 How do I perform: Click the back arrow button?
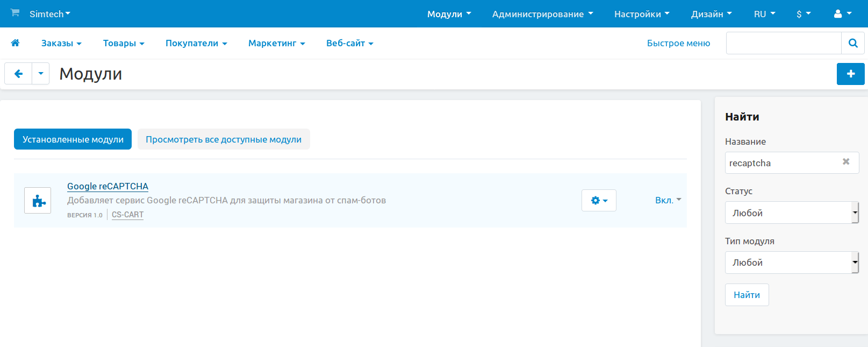point(18,74)
